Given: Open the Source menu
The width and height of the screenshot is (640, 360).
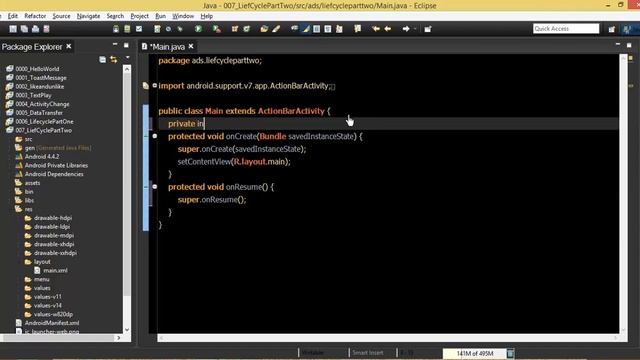Looking at the screenshot, I should click(61, 16).
